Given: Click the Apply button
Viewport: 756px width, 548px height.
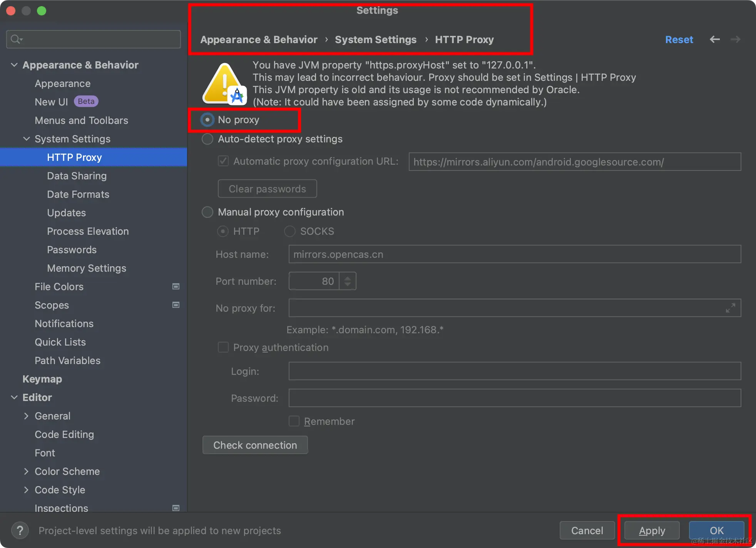Looking at the screenshot, I should point(652,531).
